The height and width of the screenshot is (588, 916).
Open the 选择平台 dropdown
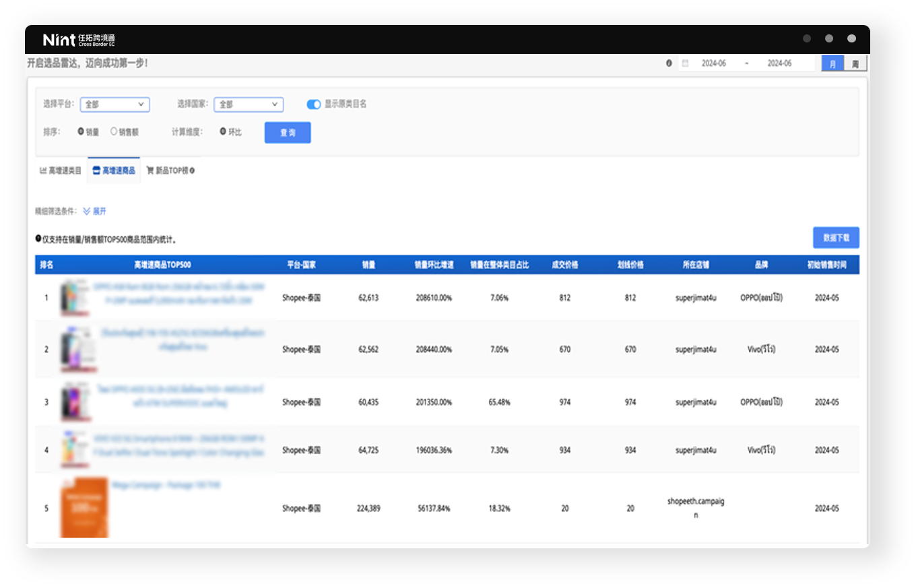click(115, 104)
